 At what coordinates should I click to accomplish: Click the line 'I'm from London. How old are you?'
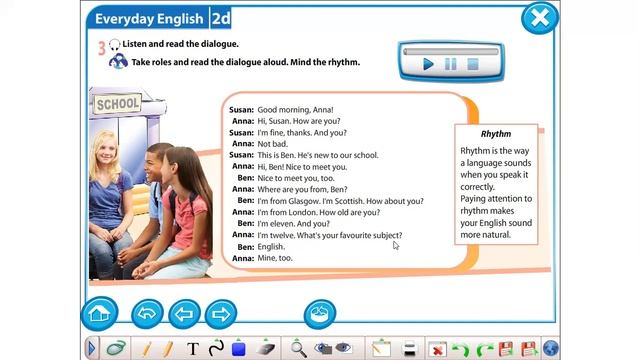318,212
